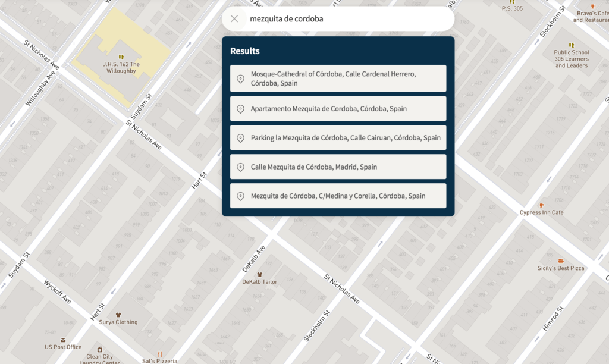Click the 'Results' heading text
The width and height of the screenshot is (609, 364).
coord(244,51)
